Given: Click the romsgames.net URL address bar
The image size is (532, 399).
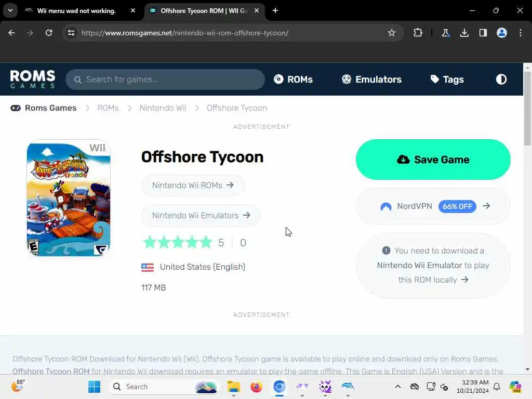Looking at the screenshot, I should 185,33.
